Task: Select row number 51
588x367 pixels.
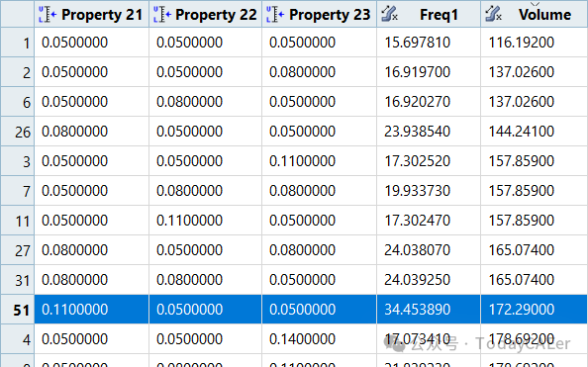Action: [x=17, y=310]
